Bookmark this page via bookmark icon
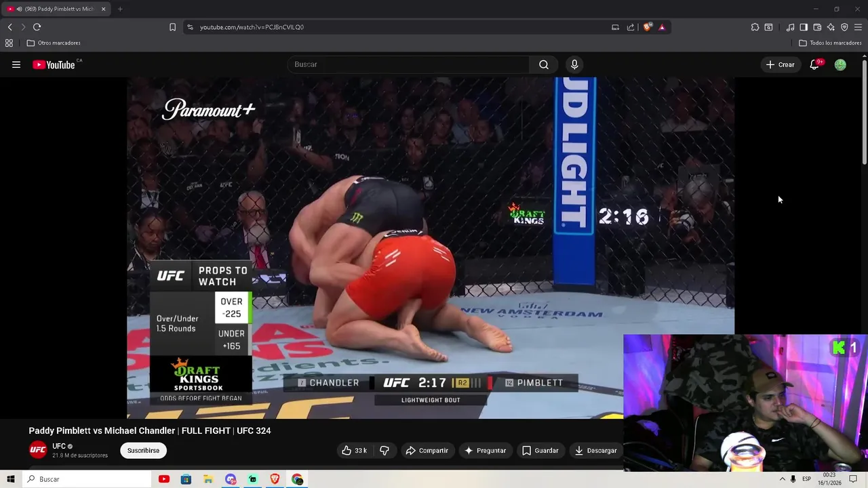Screen dimensions: 868x488 [x=172, y=27]
